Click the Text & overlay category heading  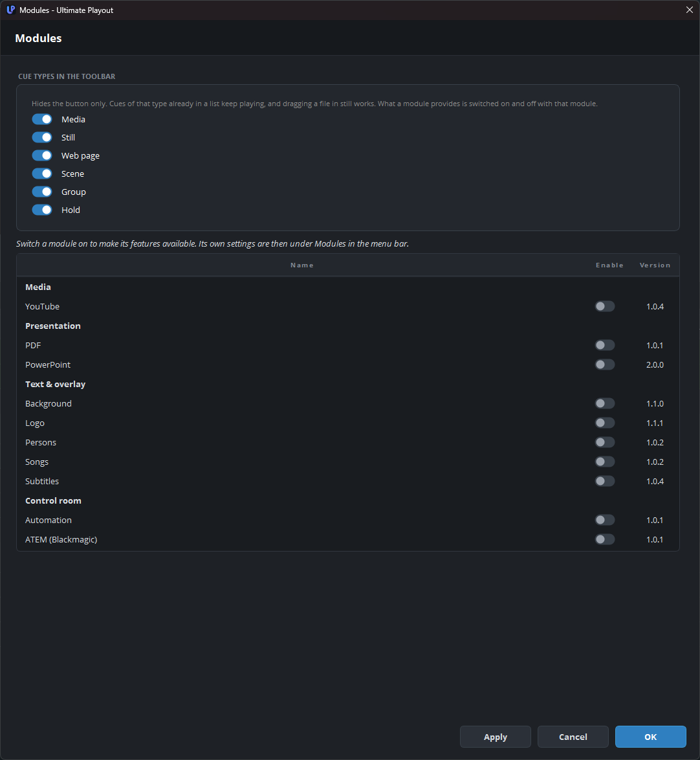[55, 384]
